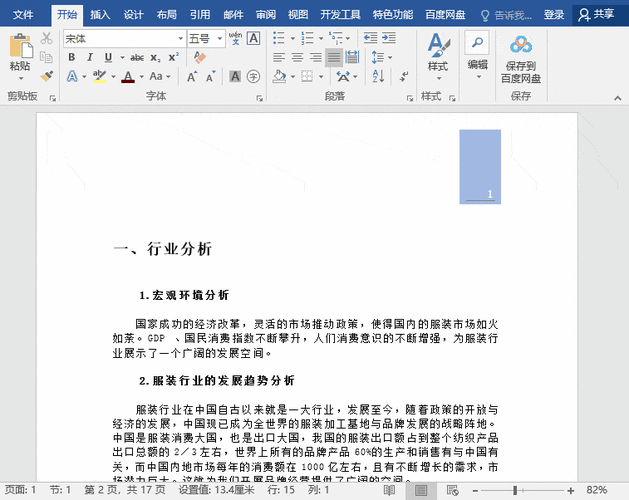Viewport: 629px width, 500px height.
Task: Increase the paragraph indent
Action: pyautogui.click(x=389, y=39)
